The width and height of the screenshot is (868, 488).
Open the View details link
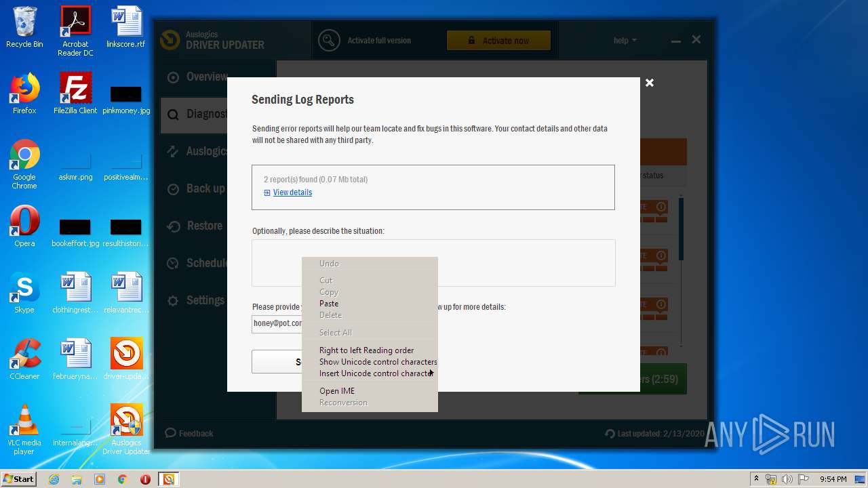[x=292, y=192]
